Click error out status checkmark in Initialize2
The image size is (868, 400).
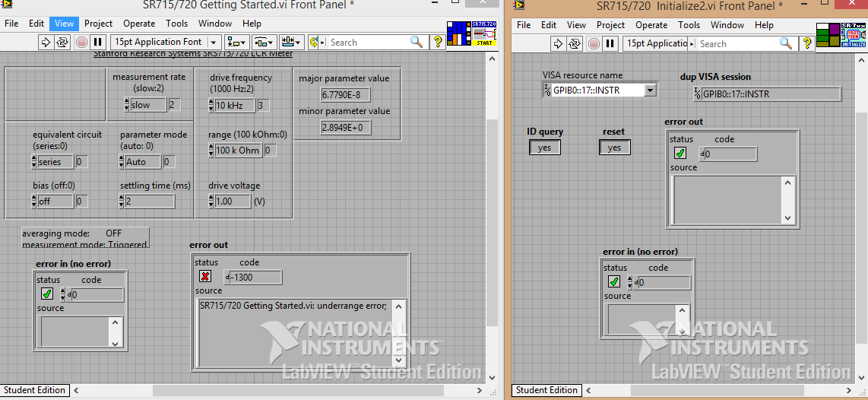680,154
